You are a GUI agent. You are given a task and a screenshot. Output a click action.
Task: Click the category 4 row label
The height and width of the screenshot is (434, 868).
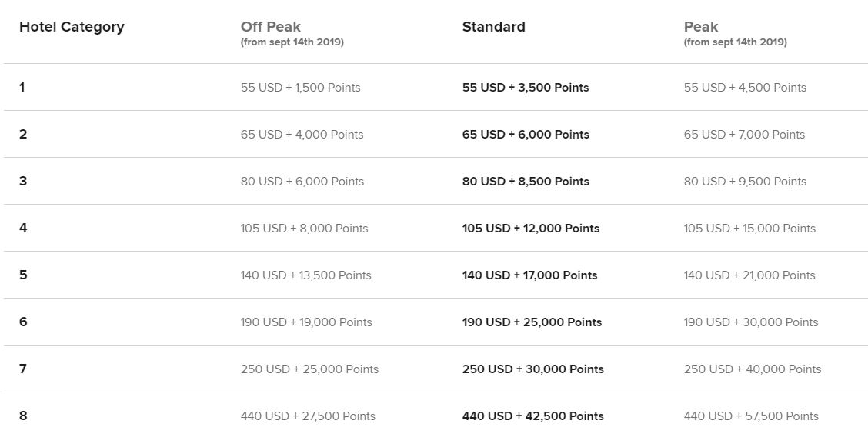click(x=23, y=229)
